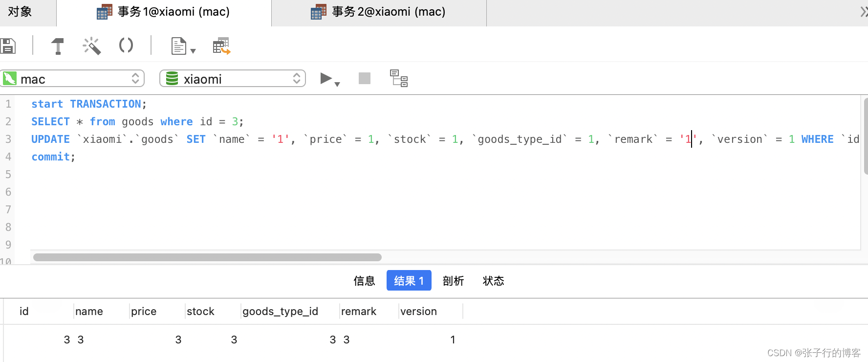The width and height of the screenshot is (868, 362).
Task: Click the stock cell value 3
Action: click(234, 339)
